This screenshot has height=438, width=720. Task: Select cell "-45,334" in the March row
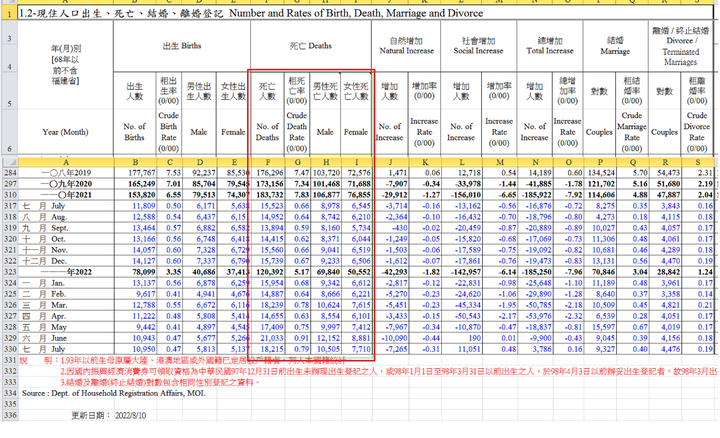(x=461, y=305)
